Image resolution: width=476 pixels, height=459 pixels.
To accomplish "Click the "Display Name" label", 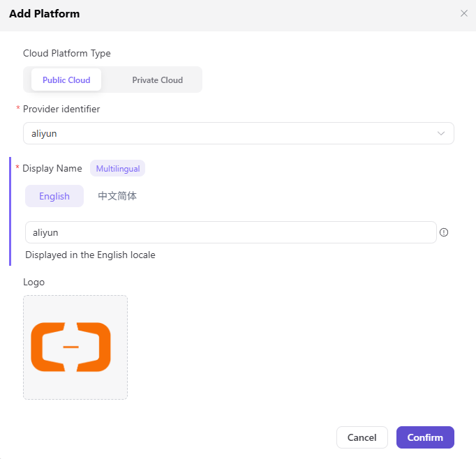I will click(x=52, y=168).
